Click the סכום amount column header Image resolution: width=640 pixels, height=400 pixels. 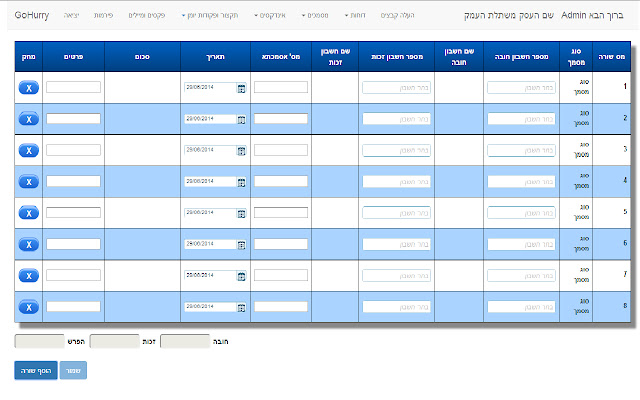click(x=142, y=57)
